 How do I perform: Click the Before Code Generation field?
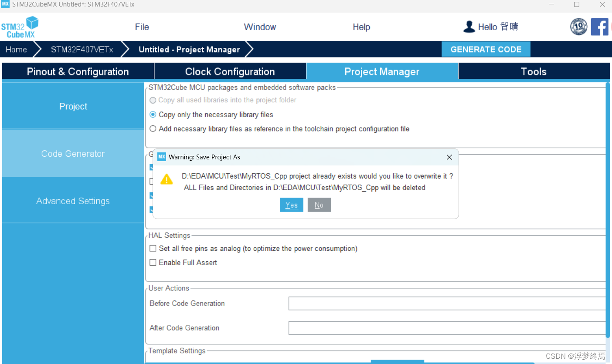click(x=447, y=303)
